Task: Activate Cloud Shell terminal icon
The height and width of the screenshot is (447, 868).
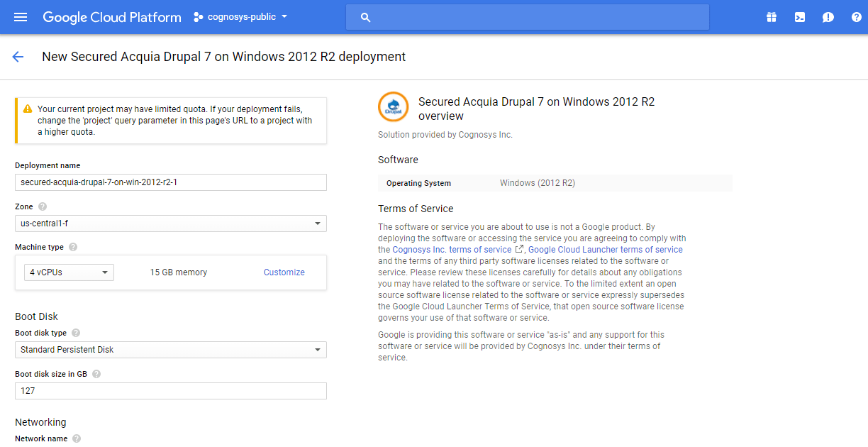Action: coord(800,17)
